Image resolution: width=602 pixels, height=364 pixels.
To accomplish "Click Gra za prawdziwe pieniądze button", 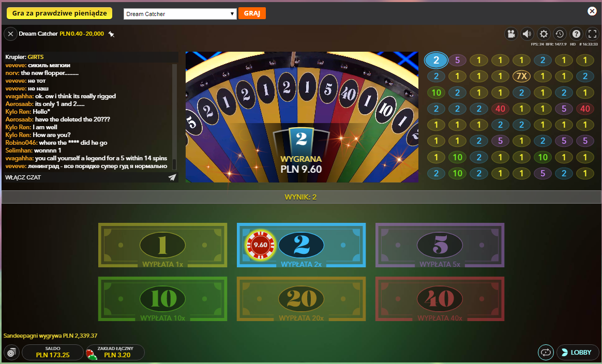I will (x=59, y=13).
